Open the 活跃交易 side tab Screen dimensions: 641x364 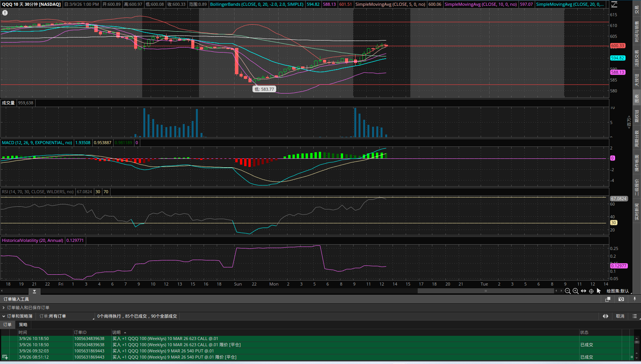coord(637,58)
